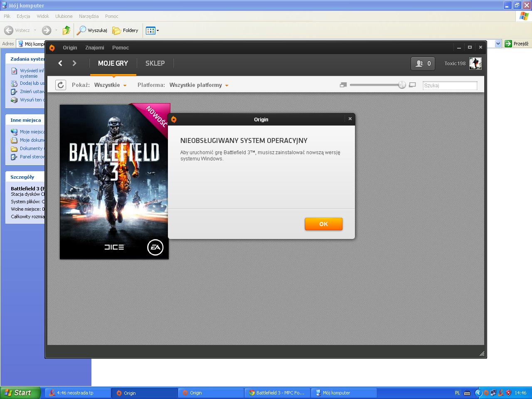Switch to the second Origin taskbar button
The width and height of the screenshot is (532, 399).
(211, 393)
